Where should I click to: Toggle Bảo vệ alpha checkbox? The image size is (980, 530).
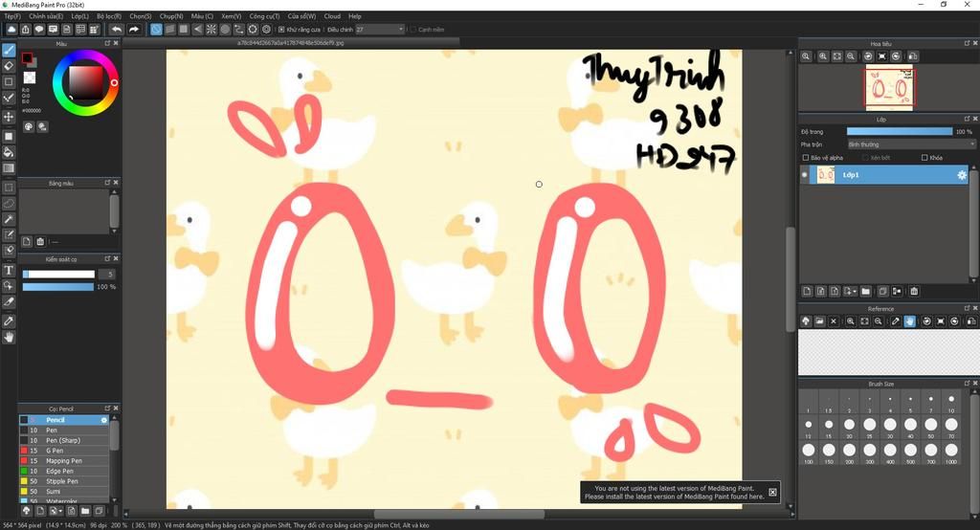point(806,158)
